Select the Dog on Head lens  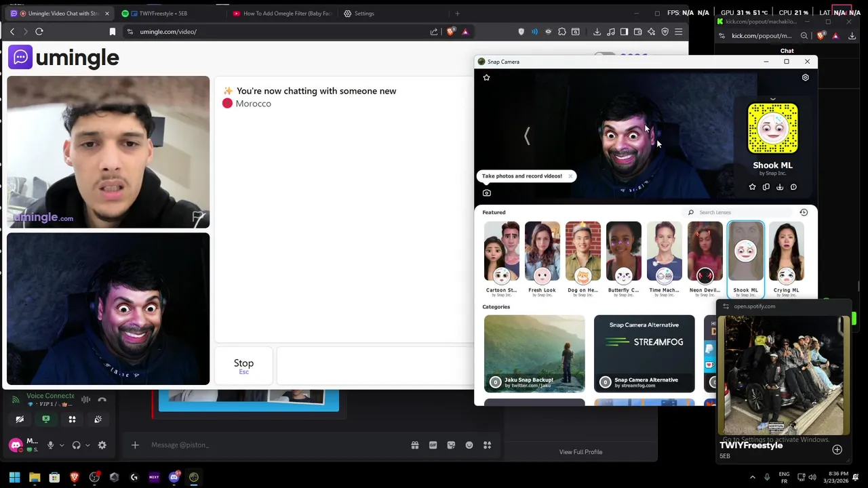[583, 251]
